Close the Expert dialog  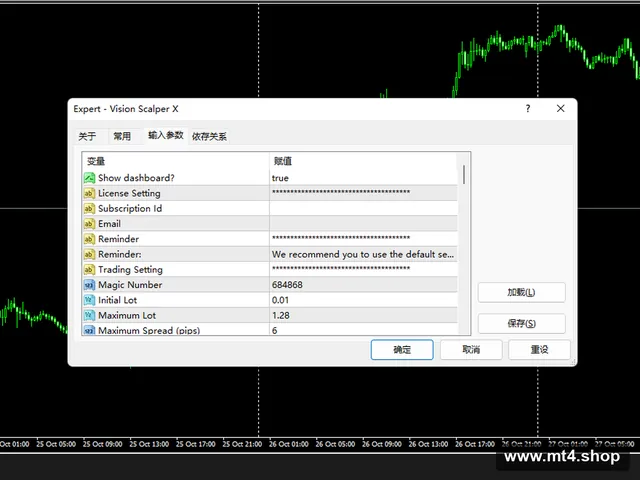561,109
